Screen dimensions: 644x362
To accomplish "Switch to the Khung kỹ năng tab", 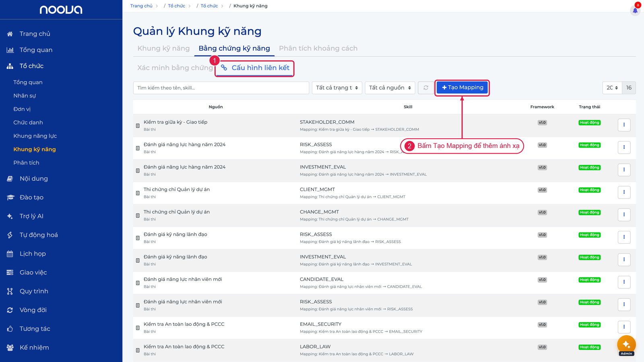I will point(163,48).
